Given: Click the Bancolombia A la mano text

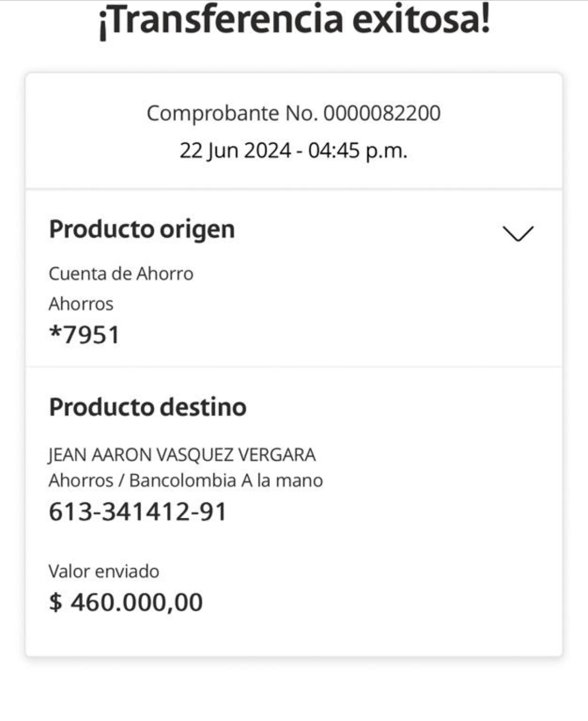Looking at the screenshot, I should click(x=226, y=480).
